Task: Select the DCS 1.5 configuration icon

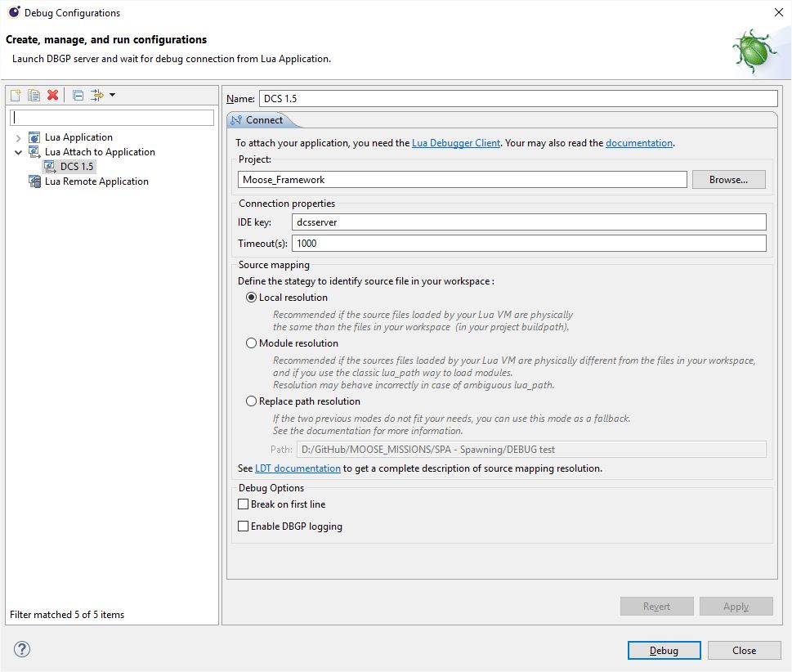Action: [50, 167]
